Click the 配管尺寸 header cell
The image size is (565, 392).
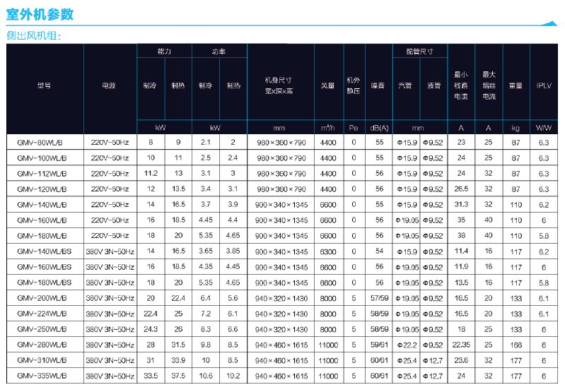(419, 51)
